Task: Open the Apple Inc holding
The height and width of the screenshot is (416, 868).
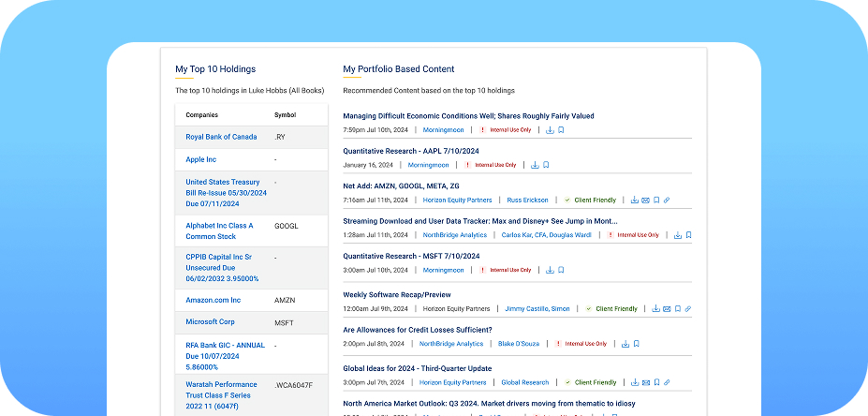Action: pos(201,159)
